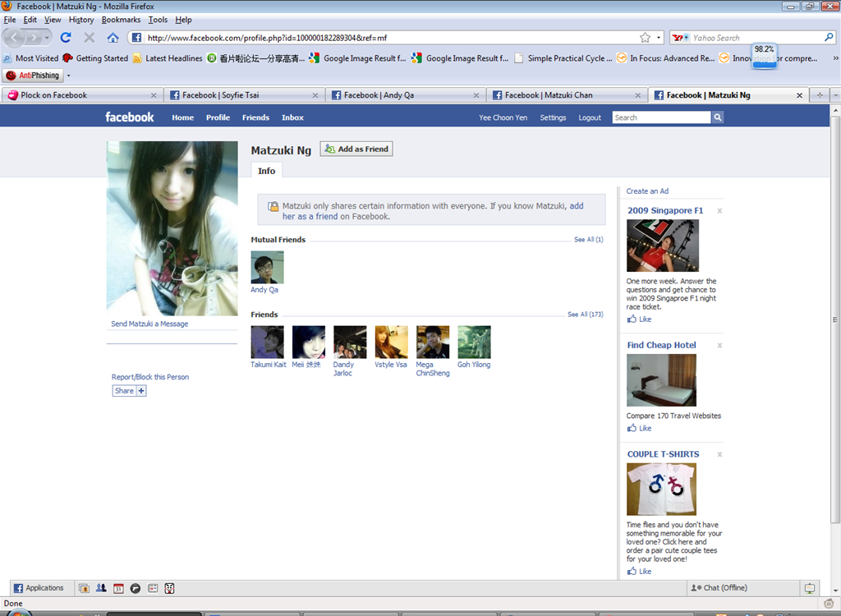The image size is (841, 616).
Task: Click Facebook search magnifier button
Action: click(718, 117)
